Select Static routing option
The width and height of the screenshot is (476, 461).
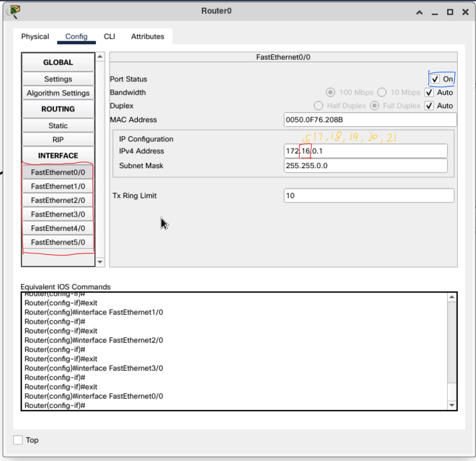click(x=58, y=126)
